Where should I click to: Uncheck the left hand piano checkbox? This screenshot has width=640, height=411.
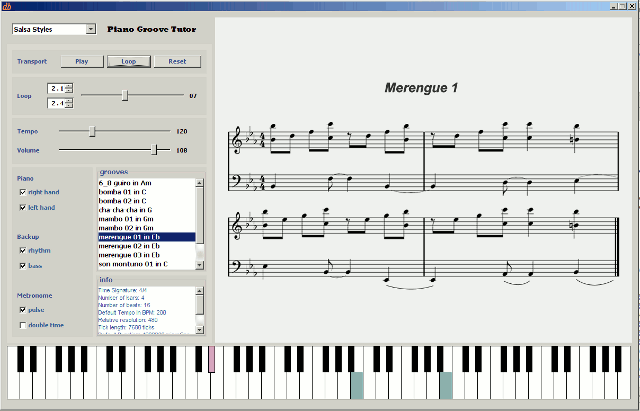click(x=23, y=208)
